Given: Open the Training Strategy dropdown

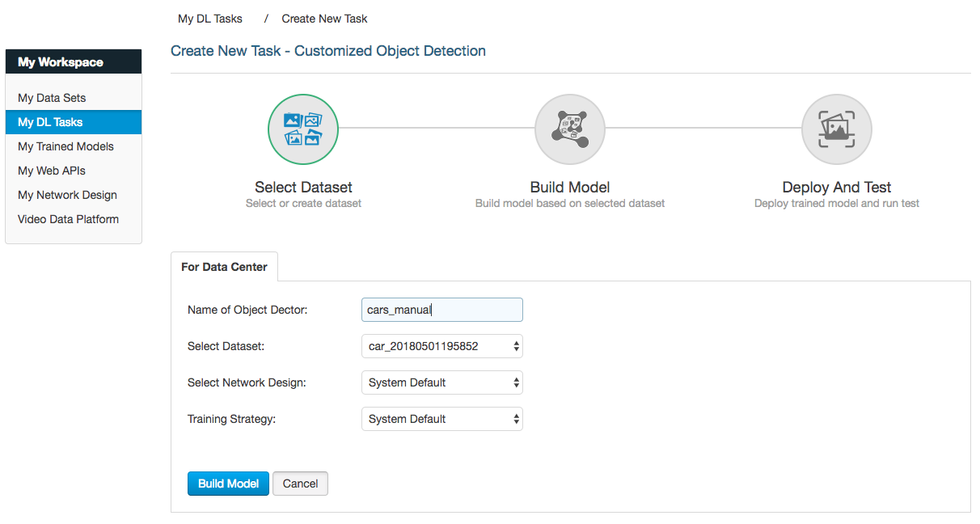Looking at the screenshot, I should click(x=441, y=419).
